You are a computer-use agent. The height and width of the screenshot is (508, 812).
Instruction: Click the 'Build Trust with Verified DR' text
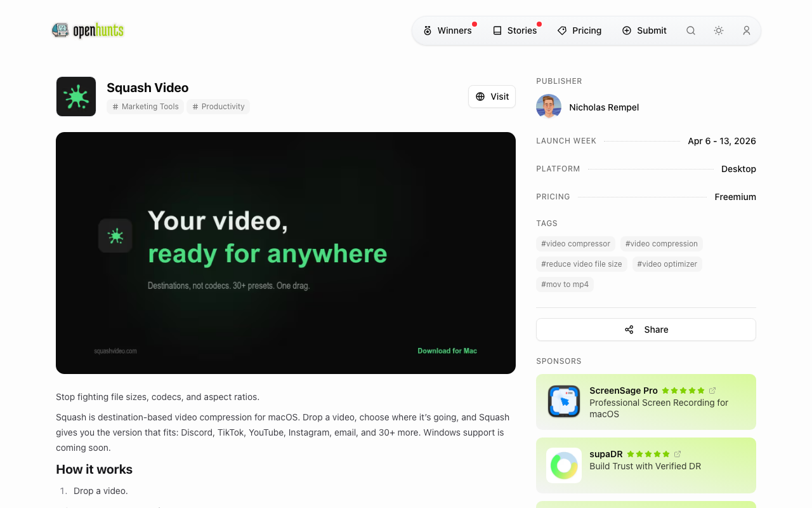point(645,466)
